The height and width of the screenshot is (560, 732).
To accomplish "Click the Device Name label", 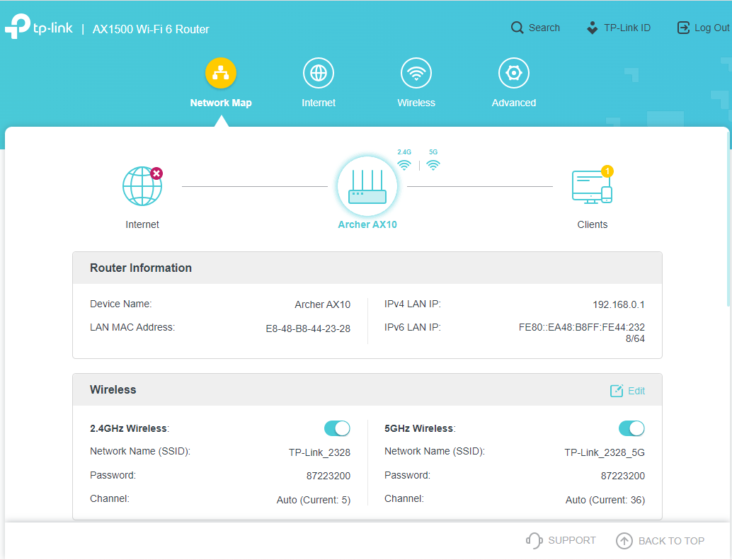I will [x=121, y=304].
